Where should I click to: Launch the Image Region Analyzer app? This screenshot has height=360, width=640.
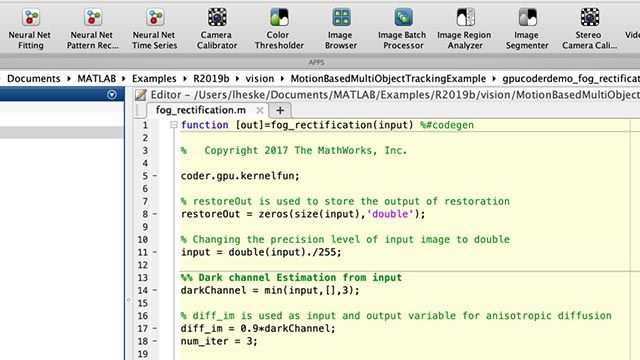point(464,29)
